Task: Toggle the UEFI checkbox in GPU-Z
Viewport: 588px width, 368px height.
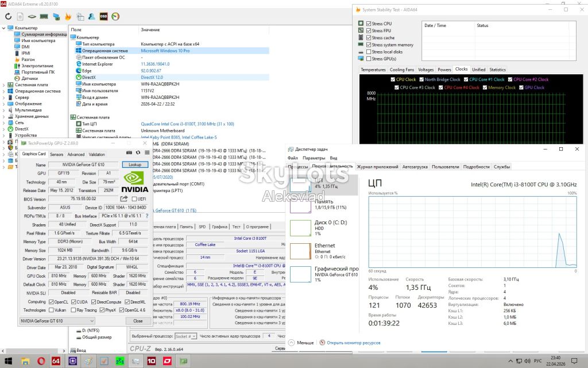Action: coord(134,199)
